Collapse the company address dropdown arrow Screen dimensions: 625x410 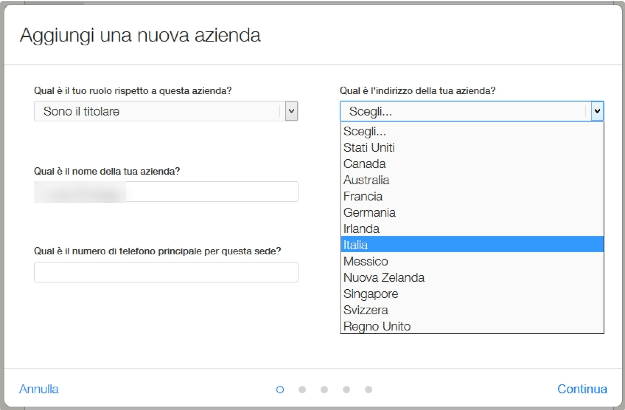tap(597, 111)
